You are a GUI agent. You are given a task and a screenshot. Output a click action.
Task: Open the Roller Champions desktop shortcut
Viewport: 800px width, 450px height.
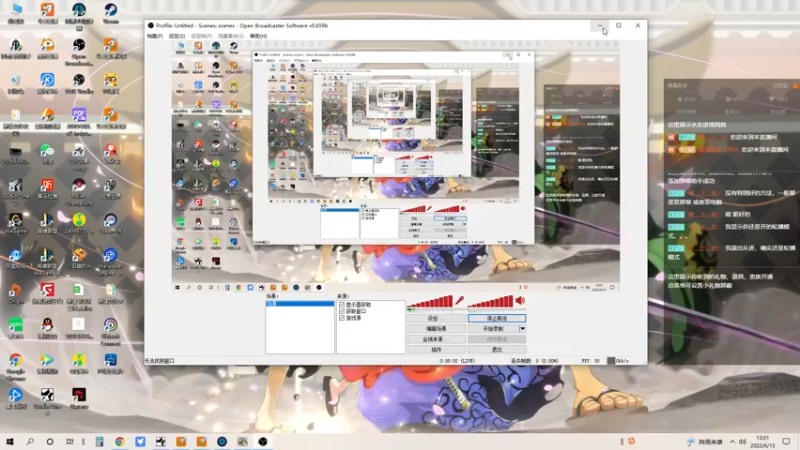(x=79, y=191)
